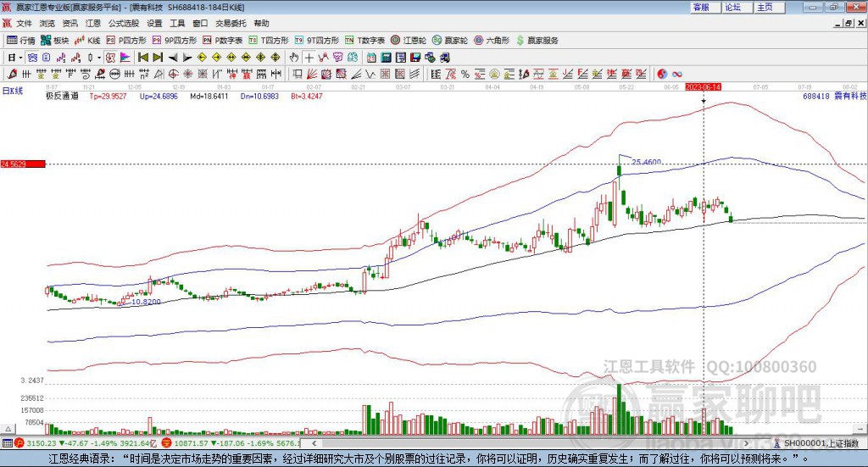Open the calculator icon in toolbar
The image size is (868, 467).
click(x=386, y=58)
